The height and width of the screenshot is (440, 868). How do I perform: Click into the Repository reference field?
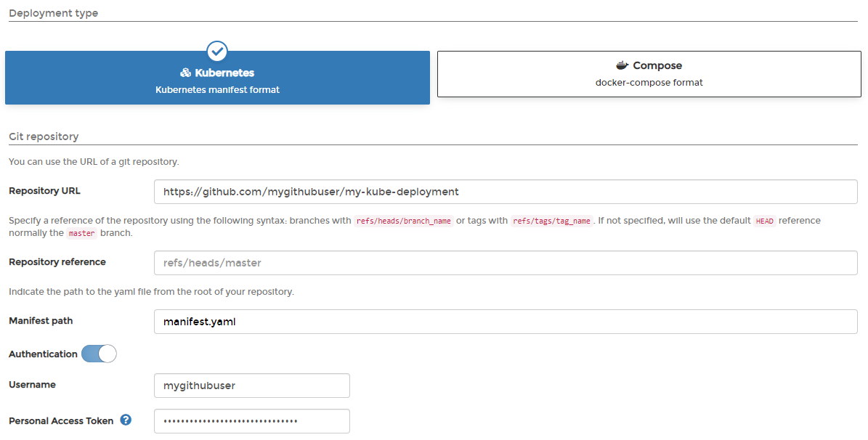coord(506,263)
